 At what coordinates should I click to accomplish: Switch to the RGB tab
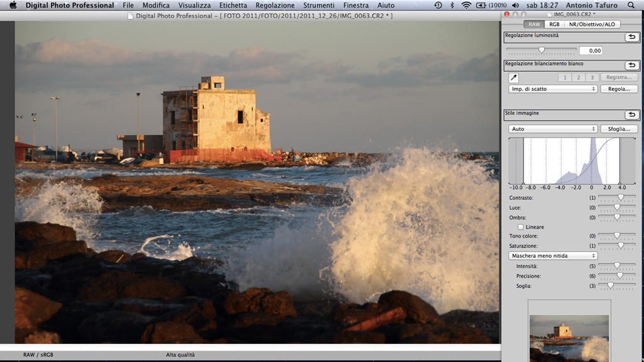click(555, 25)
